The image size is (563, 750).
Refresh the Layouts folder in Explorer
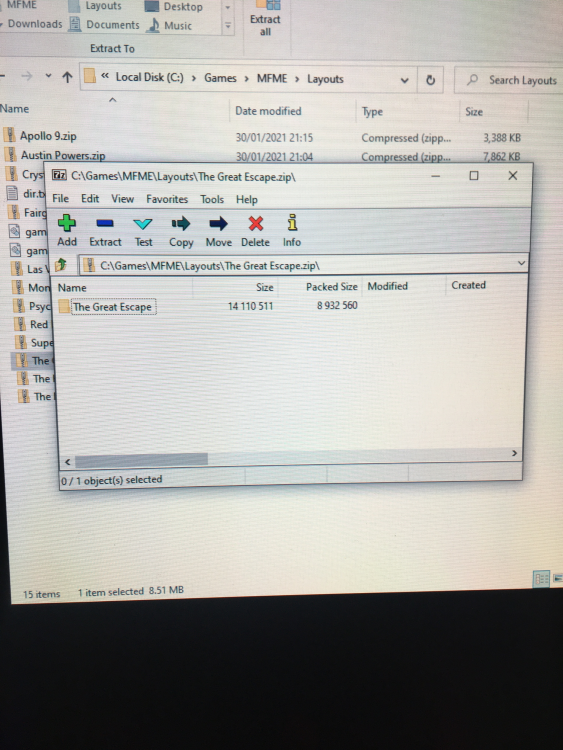coord(430,80)
